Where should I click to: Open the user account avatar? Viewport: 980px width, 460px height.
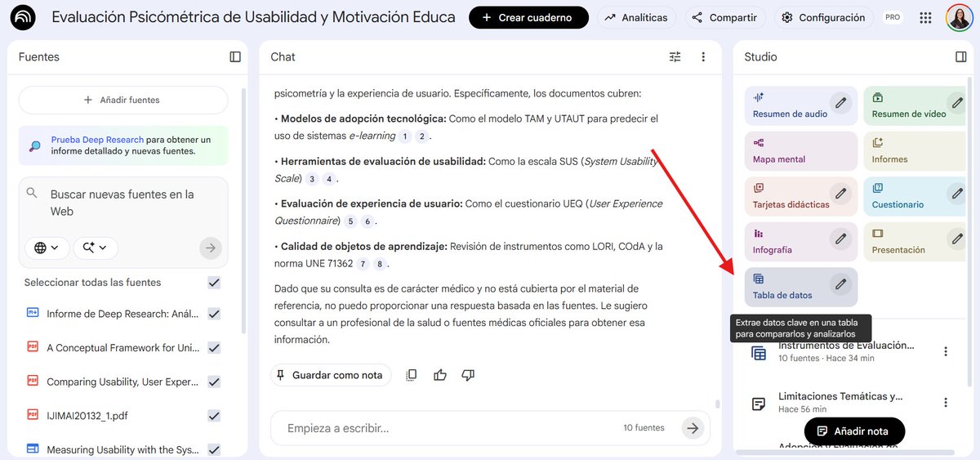(x=959, y=17)
